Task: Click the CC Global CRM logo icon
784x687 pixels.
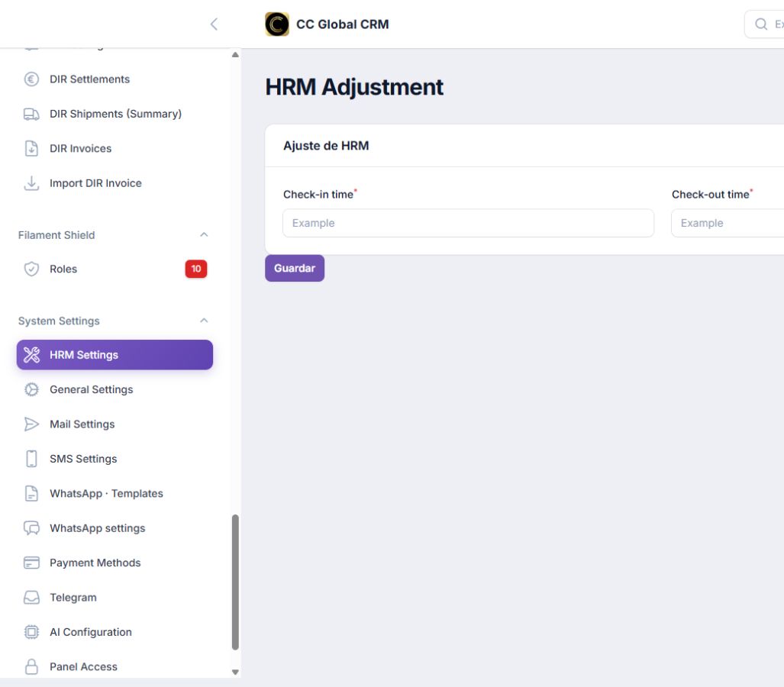Action: tap(277, 24)
